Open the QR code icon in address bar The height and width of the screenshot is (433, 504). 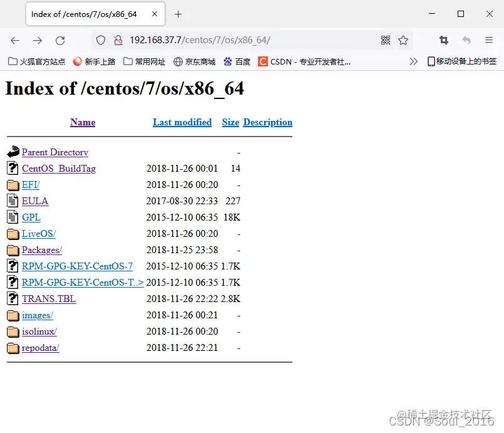[386, 40]
